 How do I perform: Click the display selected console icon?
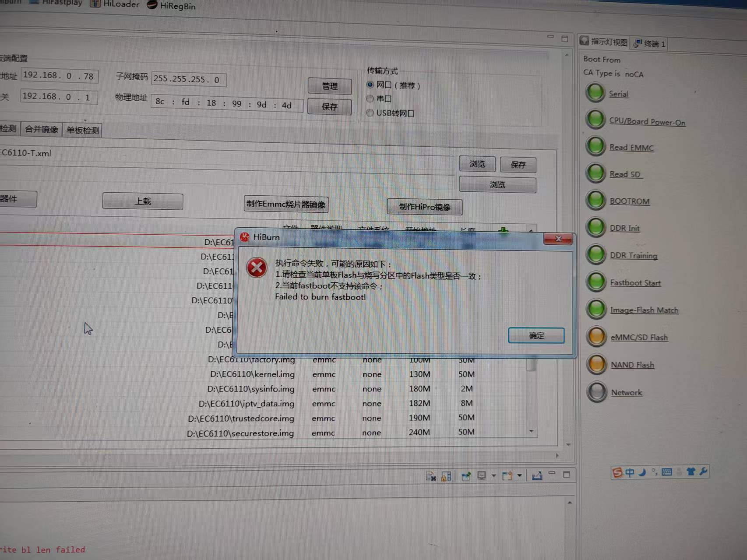[482, 475]
